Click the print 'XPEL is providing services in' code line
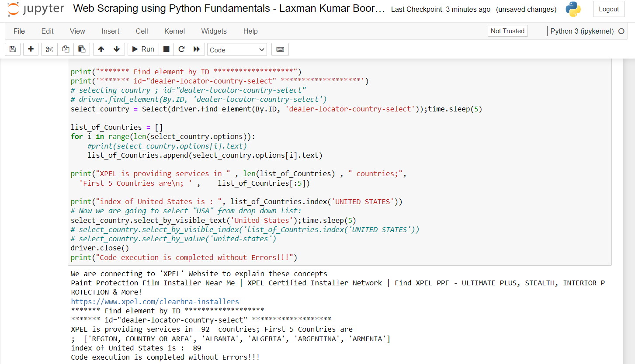This screenshot has width=635, height=364. (x=239, y=173)
